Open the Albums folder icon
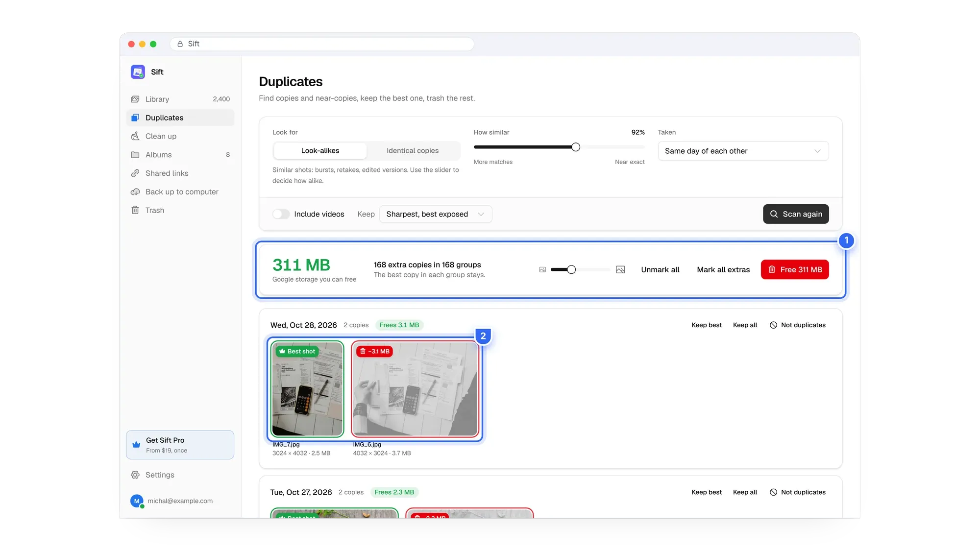 tap(135, 155)
